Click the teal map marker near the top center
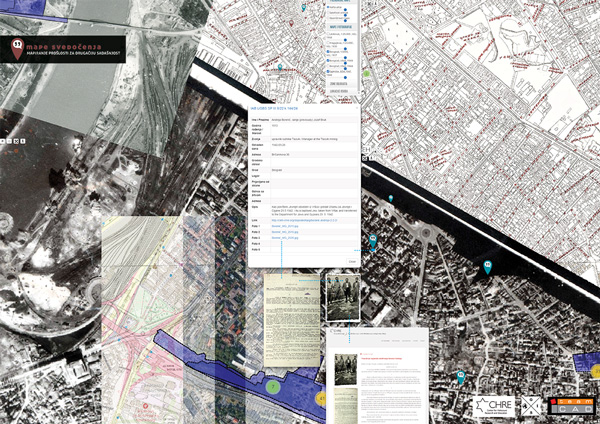The height and width of the screenshot is (424, 600). pyautogui.click(x=304, y=7)
